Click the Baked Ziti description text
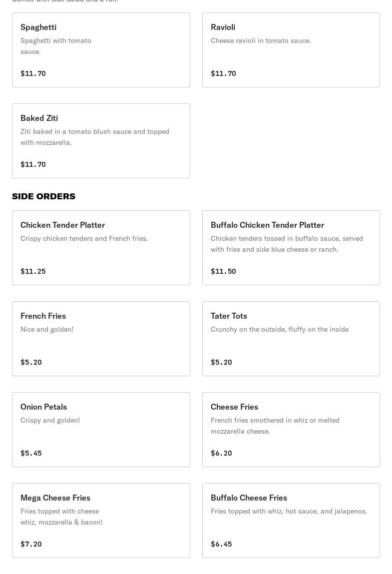 click(95, 137)
